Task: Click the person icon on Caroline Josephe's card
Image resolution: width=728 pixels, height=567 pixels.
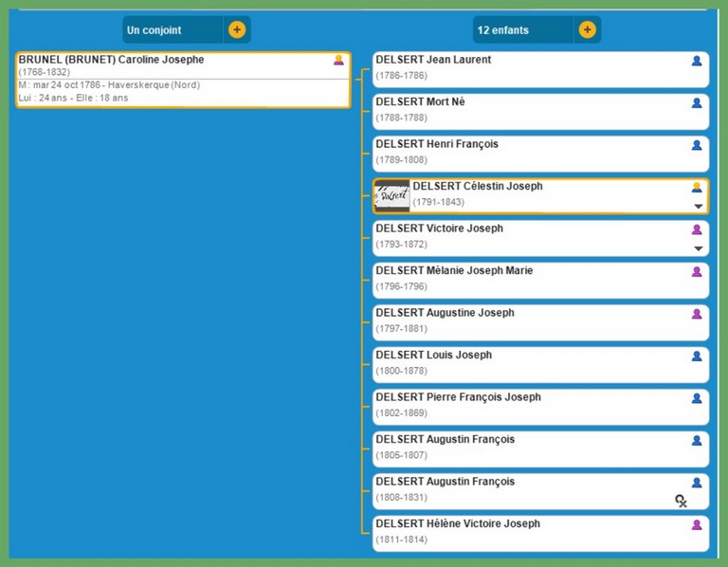Action: pos(338,60)
